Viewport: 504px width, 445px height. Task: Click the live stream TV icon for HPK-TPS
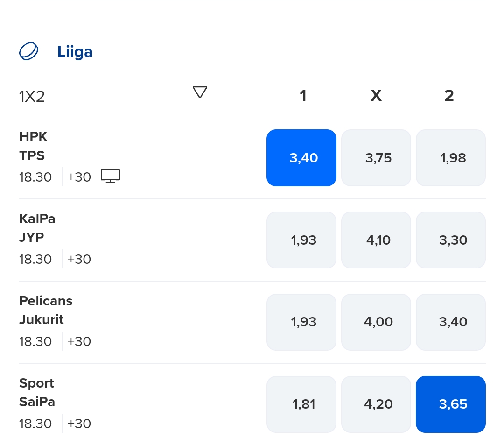(x=110, y=176)
